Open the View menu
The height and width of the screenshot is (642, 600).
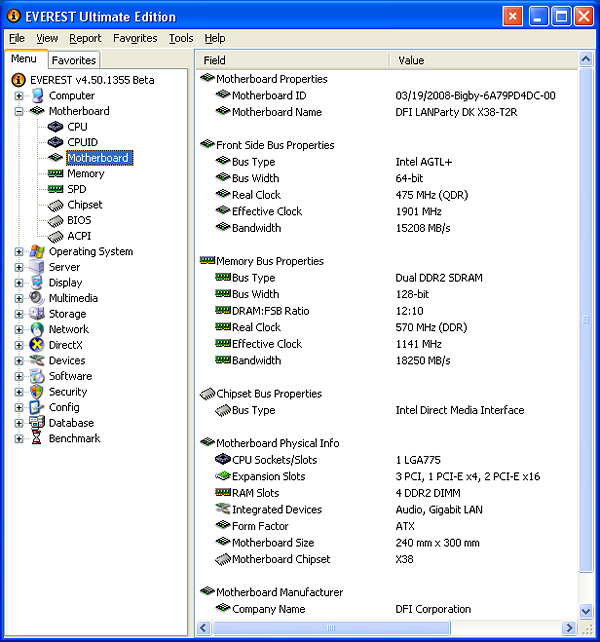47,38
